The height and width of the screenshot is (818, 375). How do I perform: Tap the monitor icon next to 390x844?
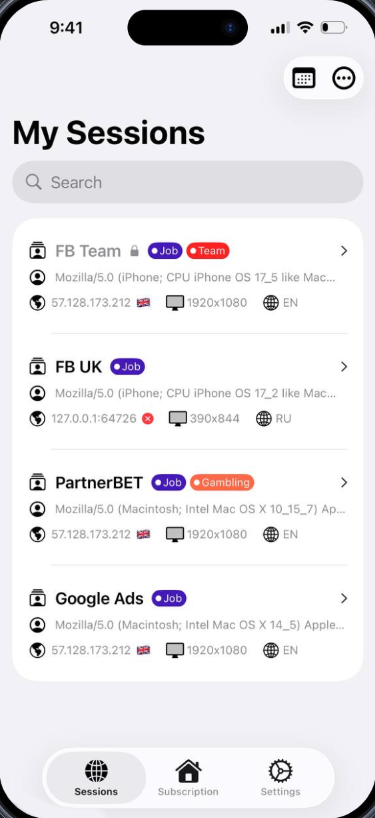(178, 418)
